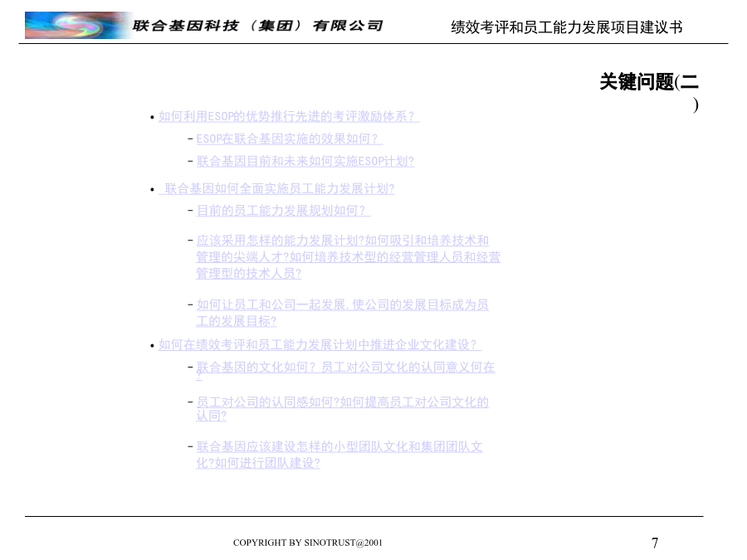
Task: Follow link starting 员工对公司的认同感如何
Action: coord(343,408)
